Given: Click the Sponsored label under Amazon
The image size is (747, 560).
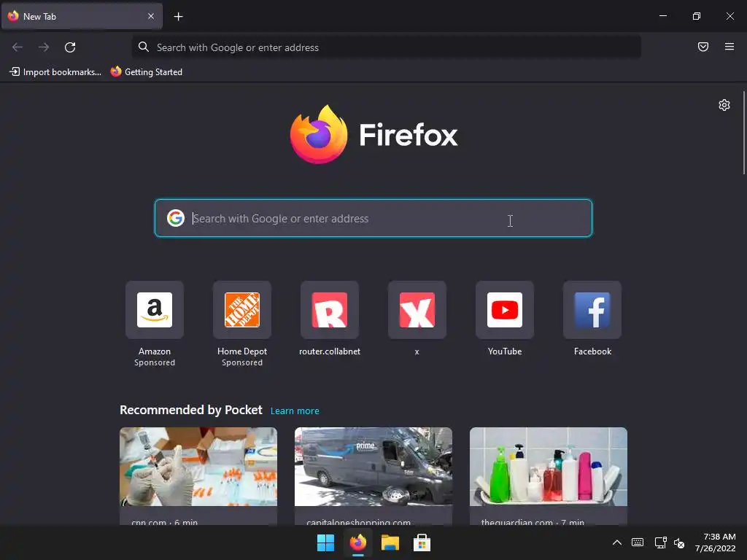Looking at the screenshot, I should 155,362.
